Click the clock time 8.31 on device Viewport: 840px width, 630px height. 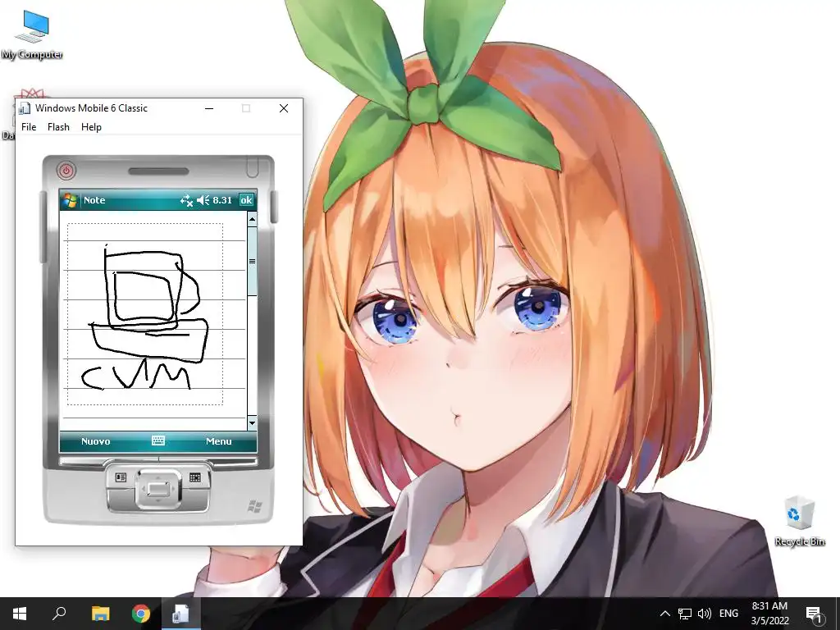tap(222, 200)
